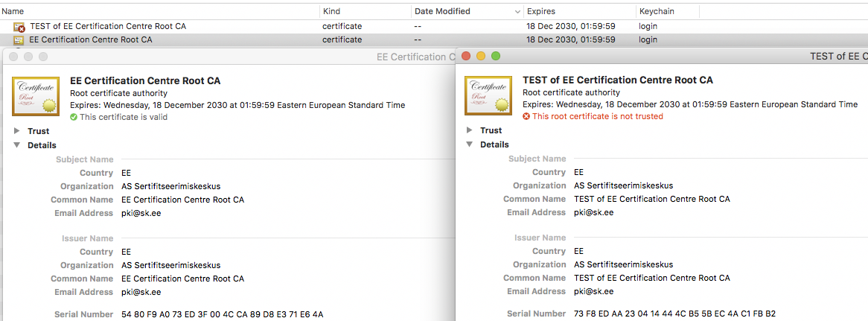Sort list by Expires column
Screen dimensions: 868x321
pos(580,11)
